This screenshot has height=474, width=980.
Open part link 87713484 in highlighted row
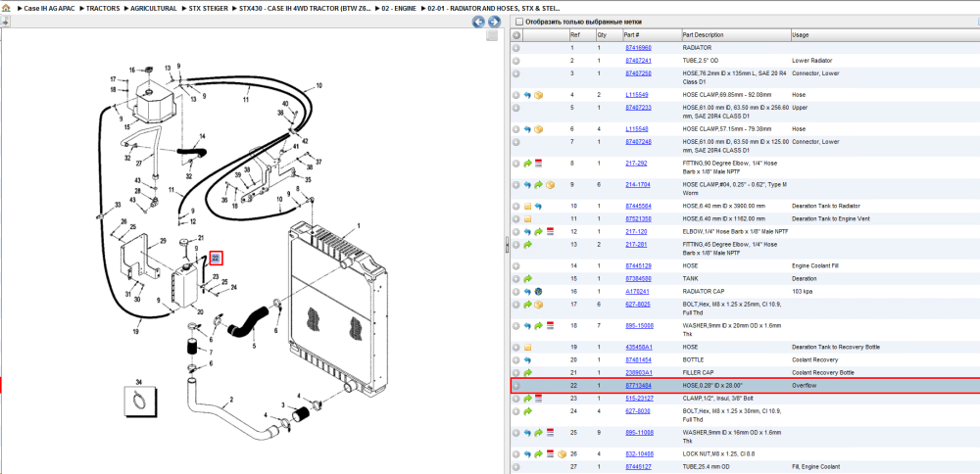[638, 386]
